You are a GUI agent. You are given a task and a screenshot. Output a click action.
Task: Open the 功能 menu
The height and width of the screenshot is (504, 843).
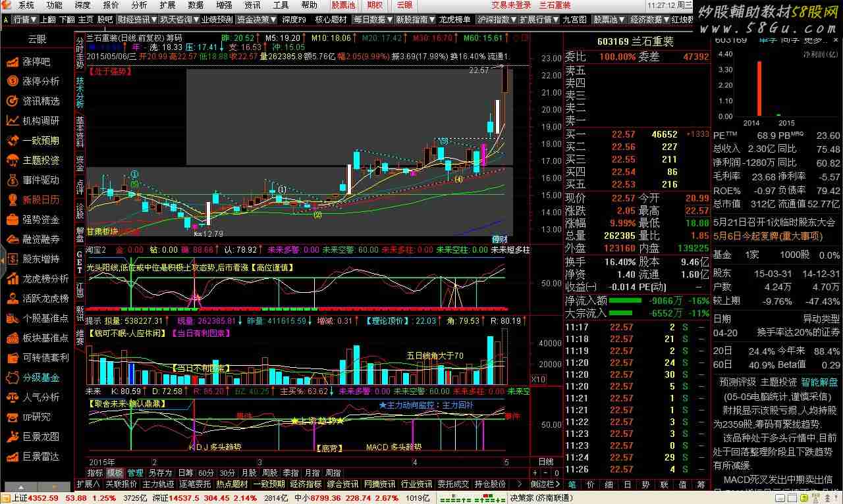coord(55,5)
